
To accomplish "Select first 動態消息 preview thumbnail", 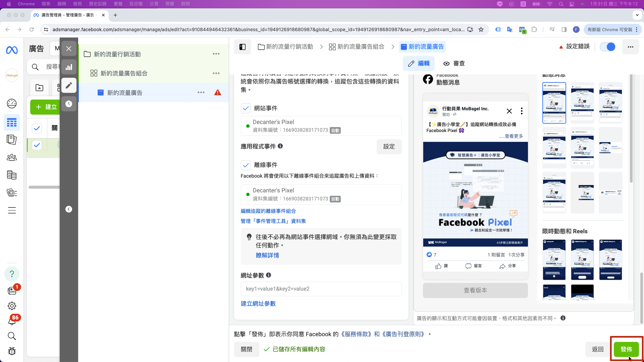I will pos(554,103).
